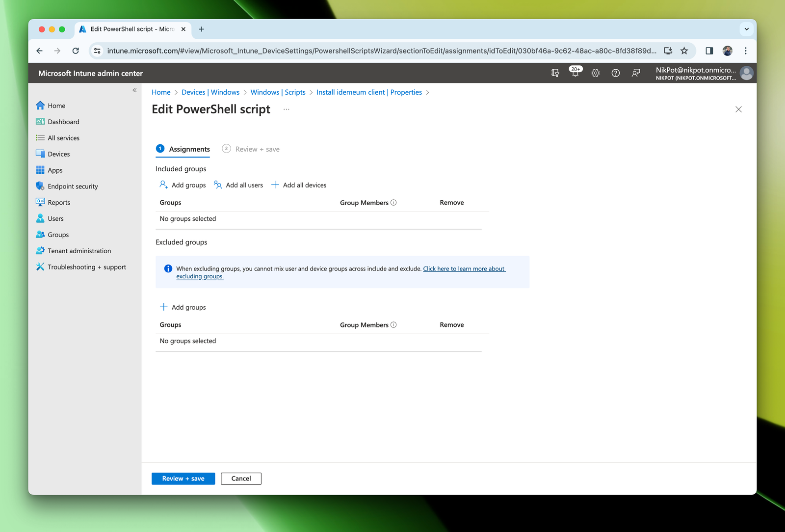Viewport: 785px width, 532px height.
Task: Click the Cancel button
Action: click(x=241, y=479)
